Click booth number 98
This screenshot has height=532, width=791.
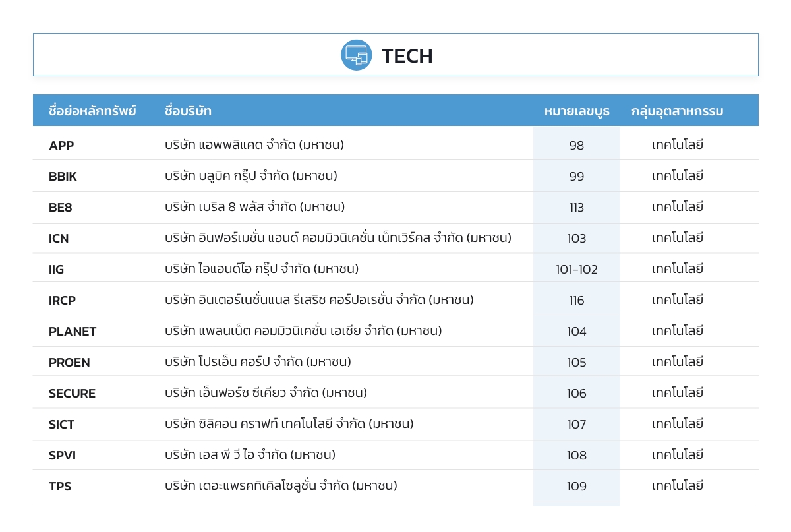point(577,145)
